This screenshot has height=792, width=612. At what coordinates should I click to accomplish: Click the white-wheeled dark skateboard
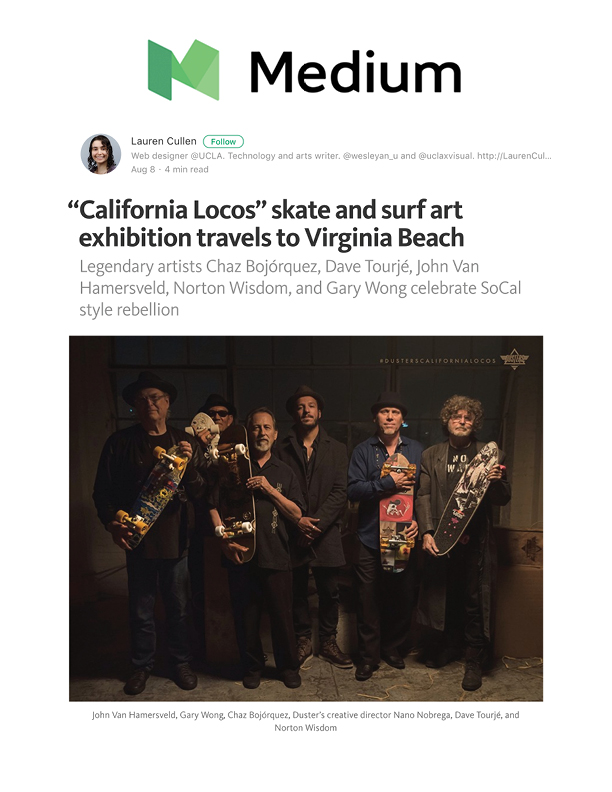(x=236, y=494)
